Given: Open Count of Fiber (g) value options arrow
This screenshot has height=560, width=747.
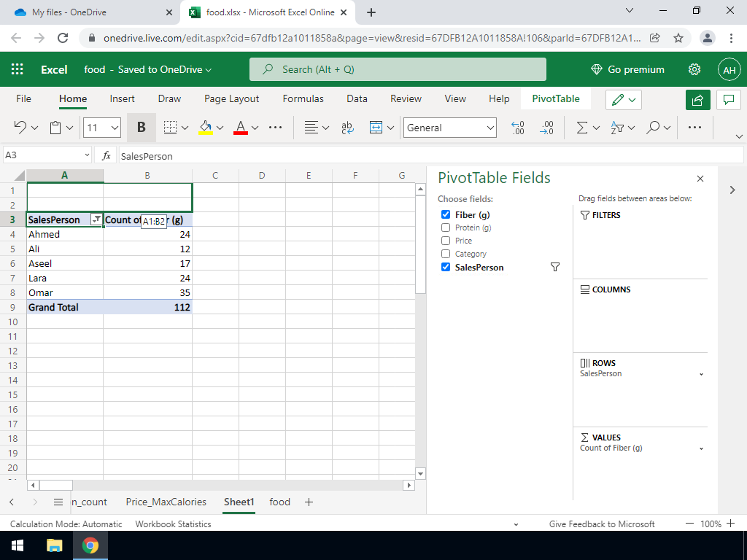Looking at the screenshot, I should [x=701, y=448].
